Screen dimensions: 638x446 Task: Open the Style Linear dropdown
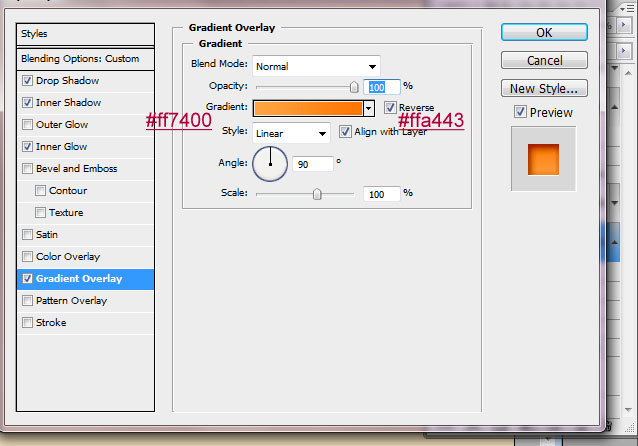[291, 132]
